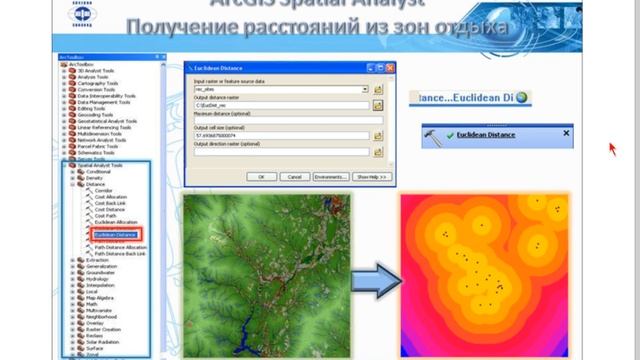Select Geostatistical Analyst Tools toolbox

click(x=107, y=121)
